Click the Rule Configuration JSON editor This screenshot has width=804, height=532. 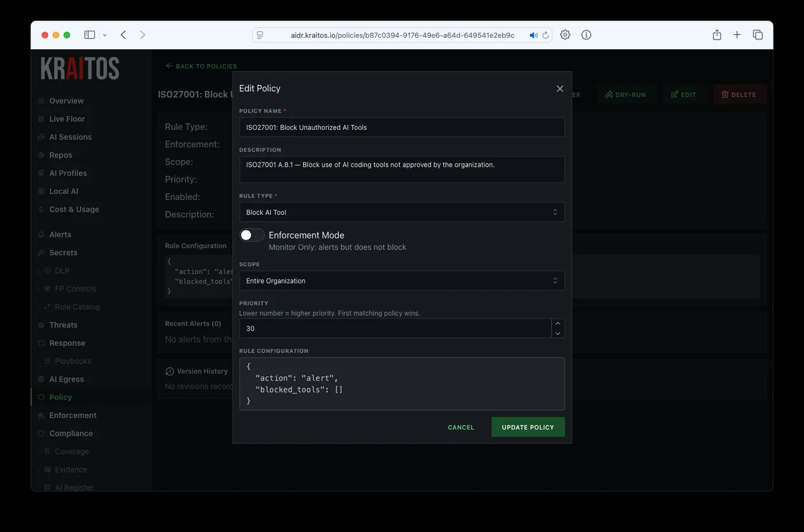tap(401, 383)
